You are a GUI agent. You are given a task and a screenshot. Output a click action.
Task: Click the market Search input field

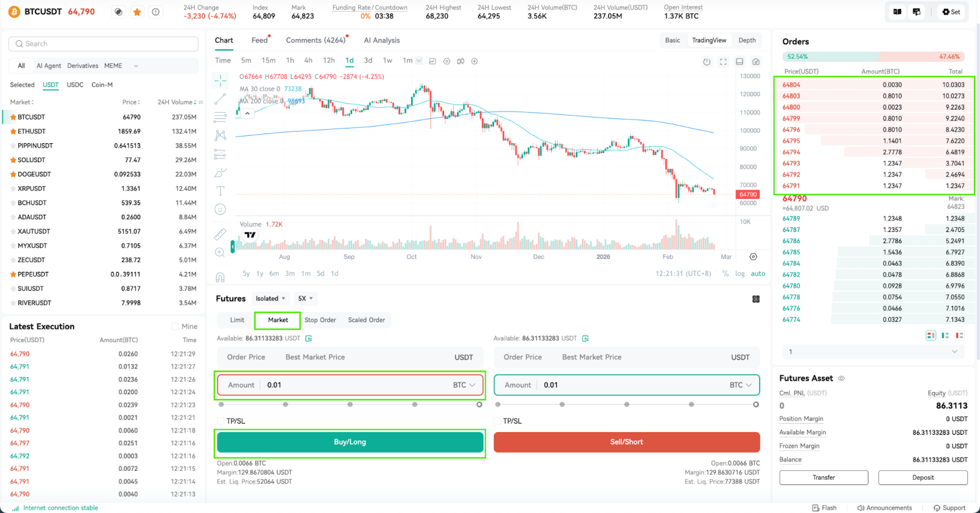click(104, 44)
